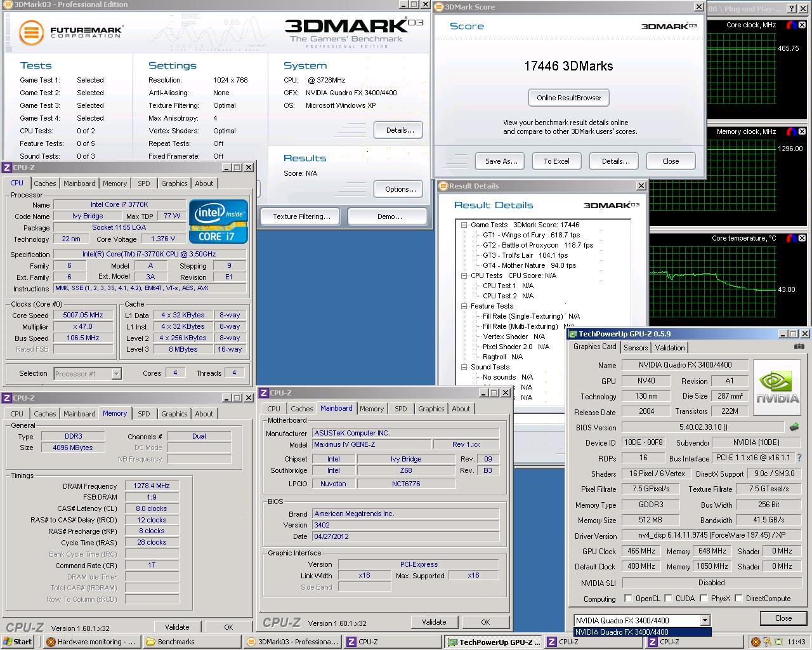Switch to Validation tab in GPU-Z
This screenshot has height=650, width=812.
[x=670, y=347]
